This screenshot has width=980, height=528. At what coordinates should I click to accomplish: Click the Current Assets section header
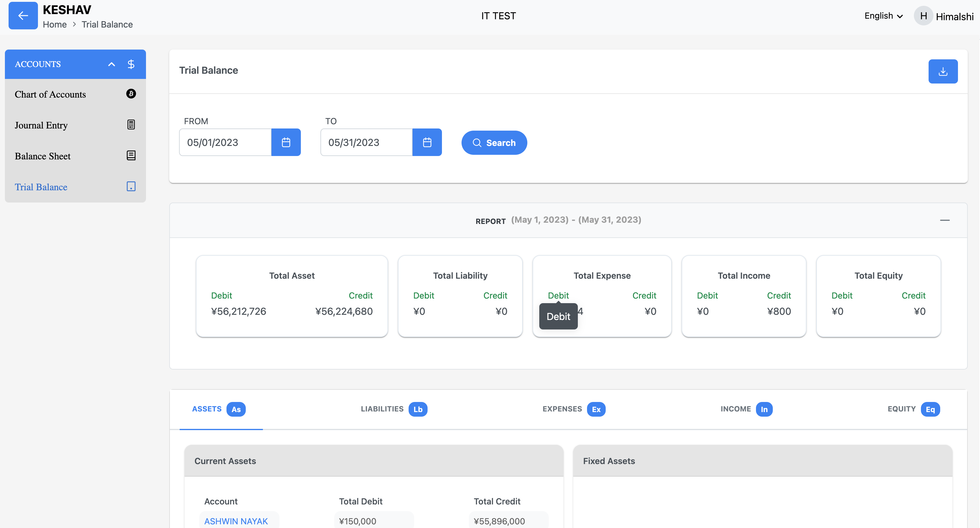click(x=374, y=461)
